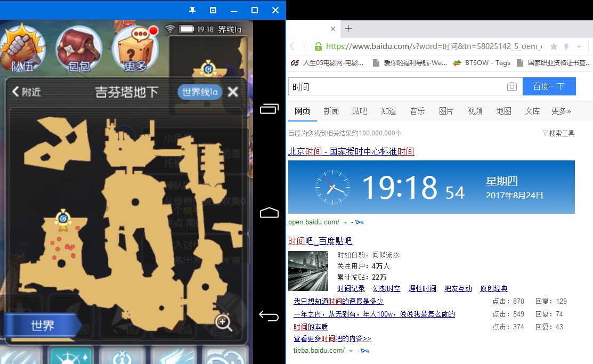Open the 队伍 team icon
The height and width of the screenshot is (364, 593).
(x=22, y=49)
